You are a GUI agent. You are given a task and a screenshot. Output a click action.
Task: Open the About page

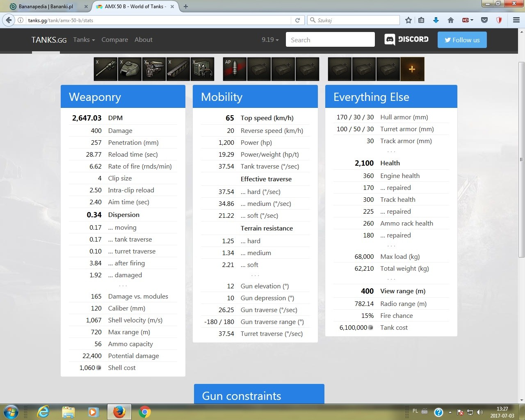[144, 40]
